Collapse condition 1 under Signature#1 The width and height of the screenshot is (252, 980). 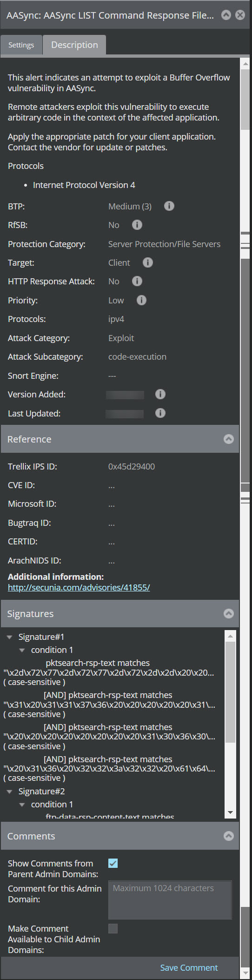[x=22, y=650]
